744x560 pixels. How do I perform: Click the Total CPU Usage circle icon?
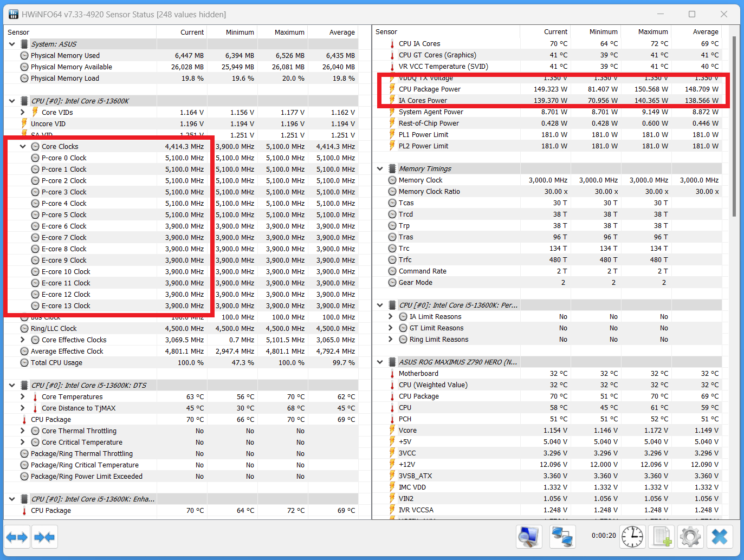(24, 363)
